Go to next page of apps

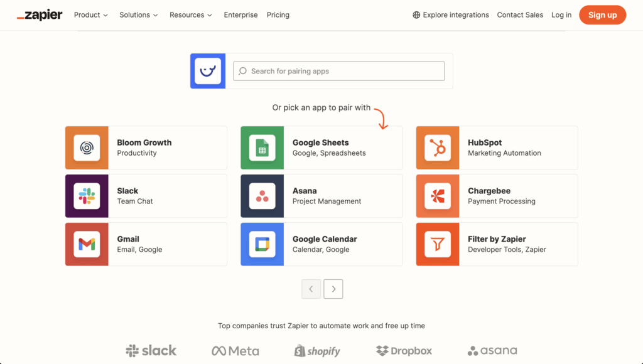tap(333, 289)
